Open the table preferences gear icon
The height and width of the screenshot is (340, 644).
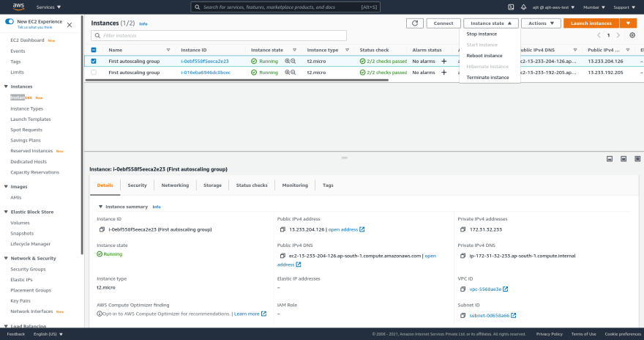[x=632, y=35]
